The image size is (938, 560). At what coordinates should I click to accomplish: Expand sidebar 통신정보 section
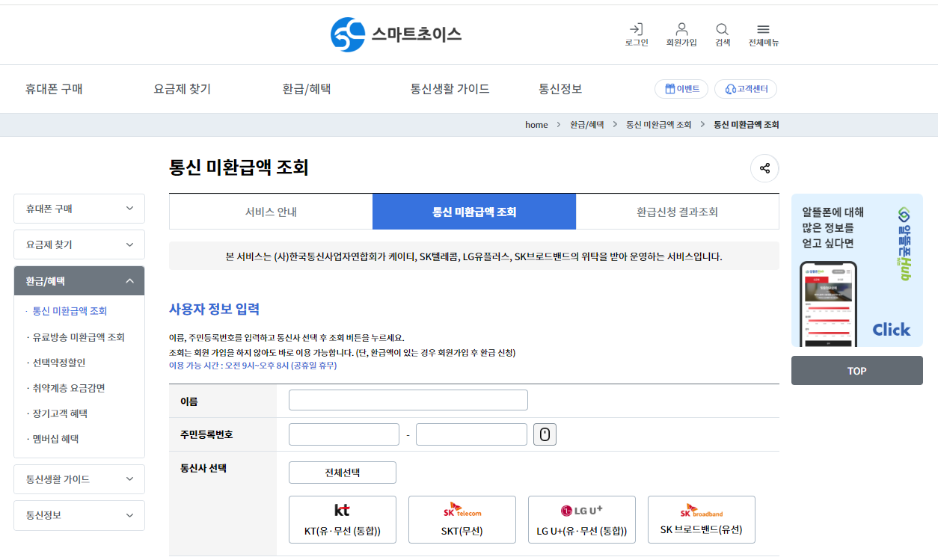[79, 515]
